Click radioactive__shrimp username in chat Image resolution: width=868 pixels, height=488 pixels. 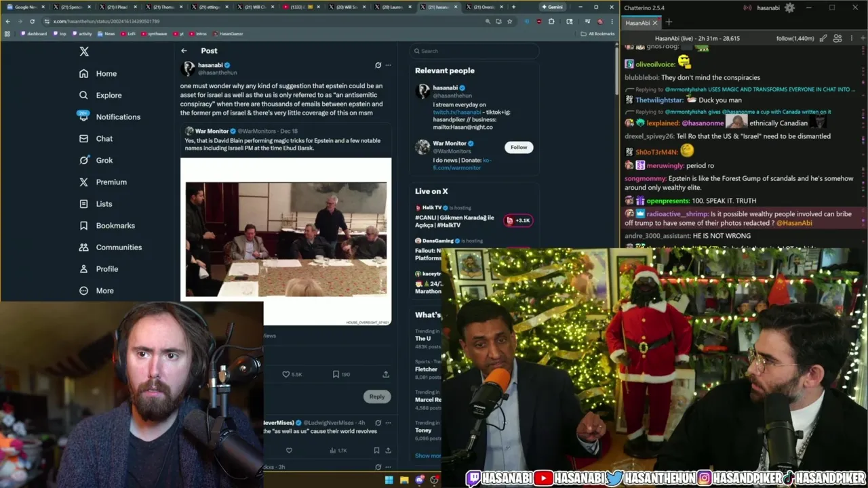coord(677,213)
